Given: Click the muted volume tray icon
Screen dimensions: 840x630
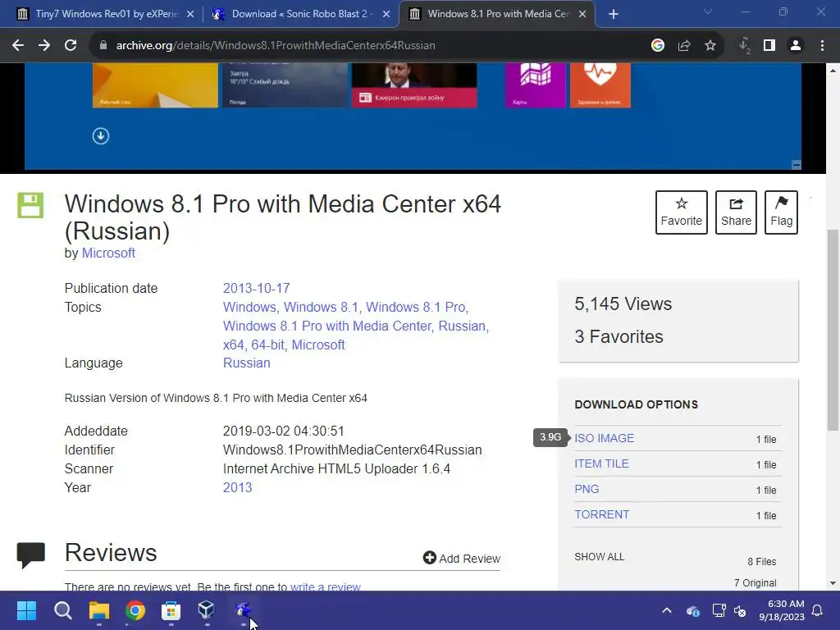Looking at the screenshot, I should pyautogui.click(x=741, y=610).
